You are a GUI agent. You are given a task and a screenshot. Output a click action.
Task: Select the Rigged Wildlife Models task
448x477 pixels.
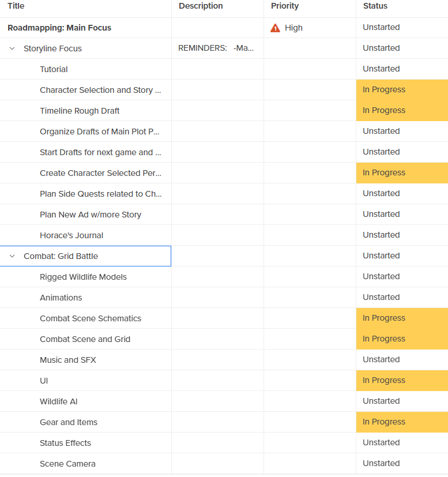83,277
